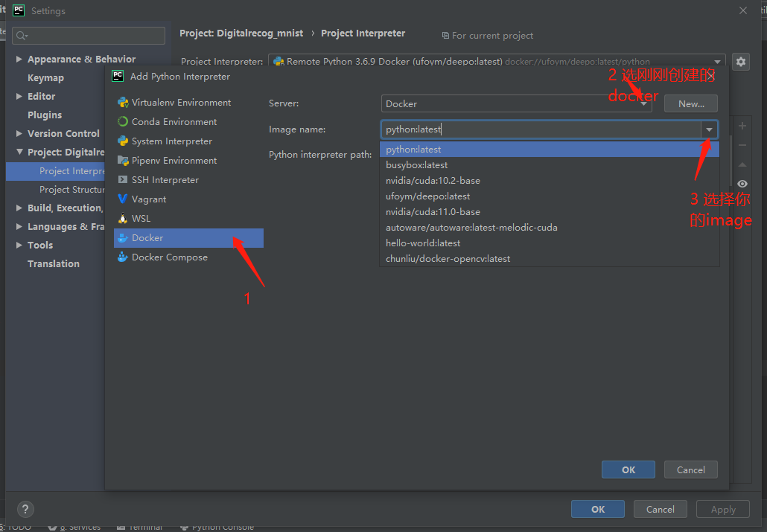Open Keymap settings page
767x532 pixels.
45,77
